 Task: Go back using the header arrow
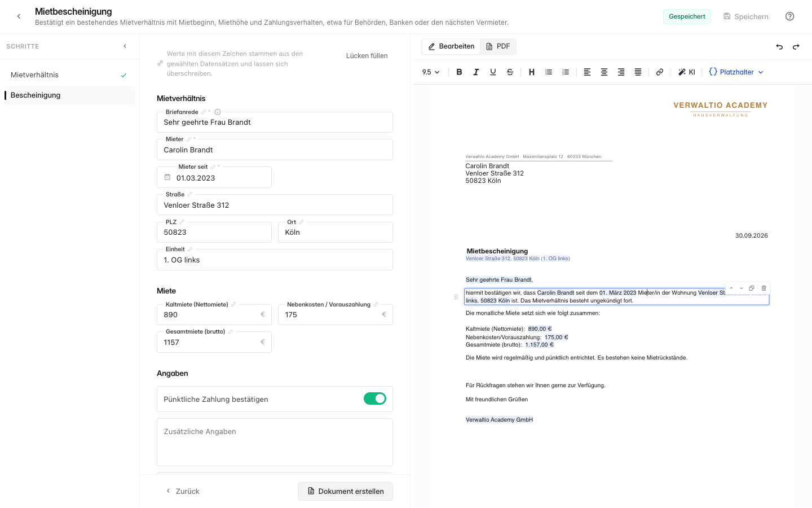19,16
